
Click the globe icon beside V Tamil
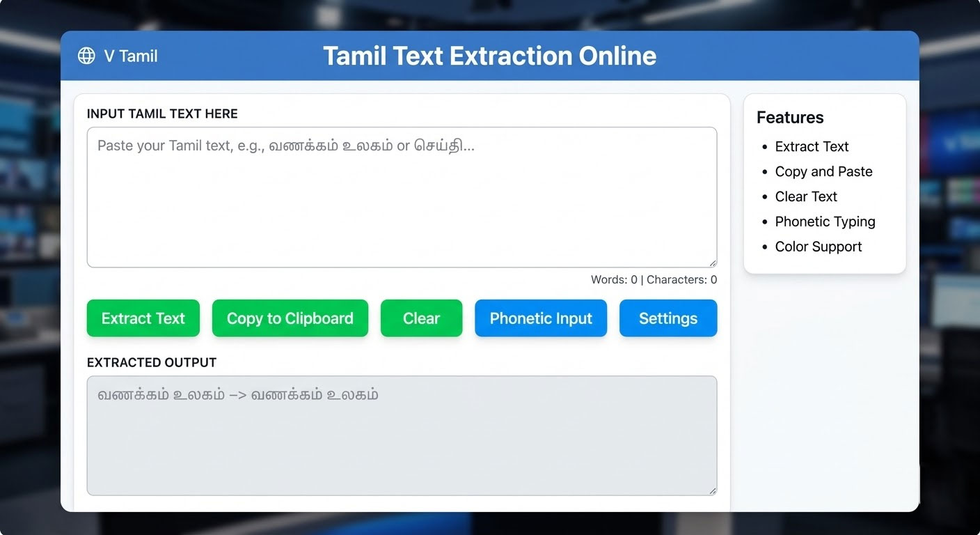point(86,56)
